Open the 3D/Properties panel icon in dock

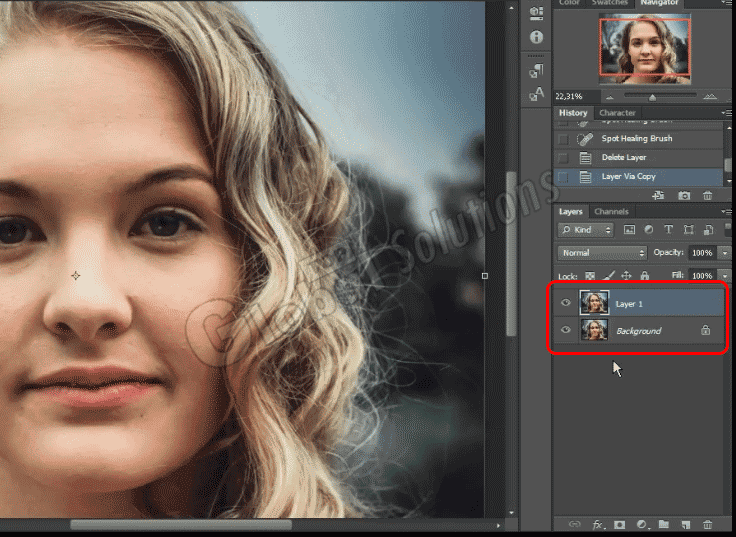[536, 11]
